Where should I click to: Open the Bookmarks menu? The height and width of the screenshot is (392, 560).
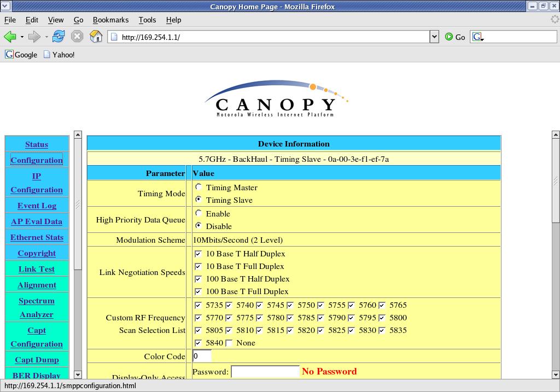[110, 20]
